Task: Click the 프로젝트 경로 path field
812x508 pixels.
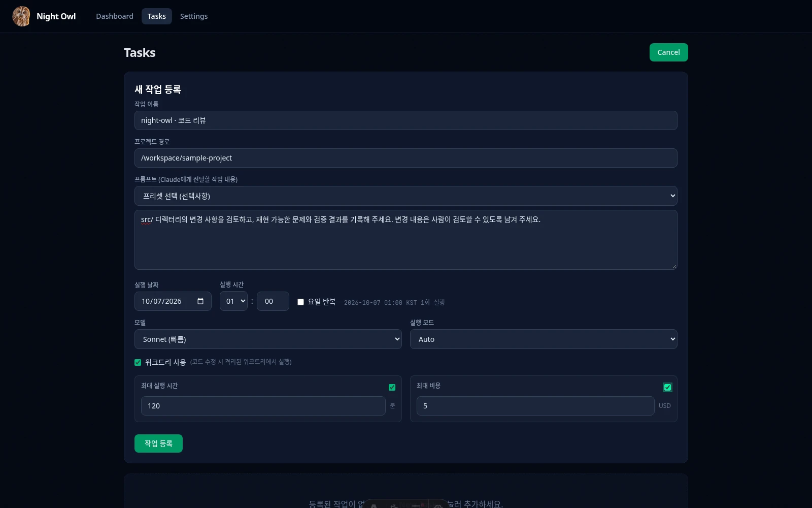Action: [x=406, y=158]
